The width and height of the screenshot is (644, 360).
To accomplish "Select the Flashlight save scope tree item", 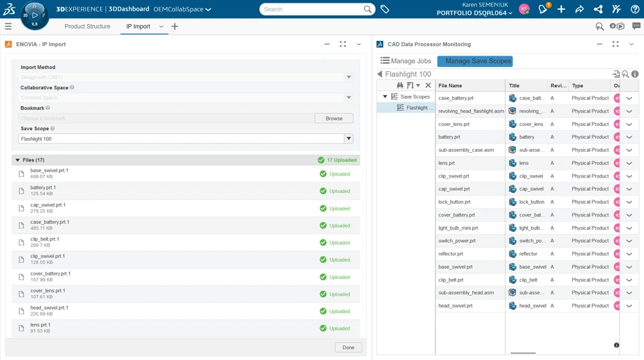I will click(419, 108).
